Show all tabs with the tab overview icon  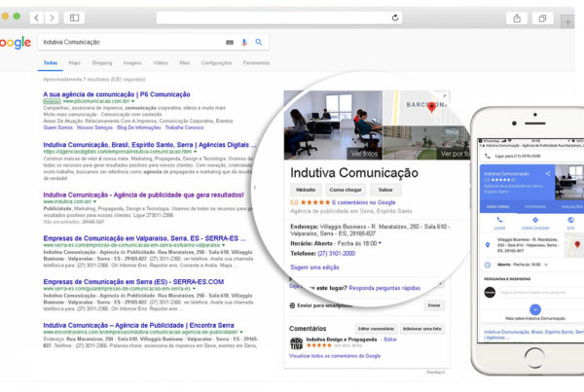(542, 18)
